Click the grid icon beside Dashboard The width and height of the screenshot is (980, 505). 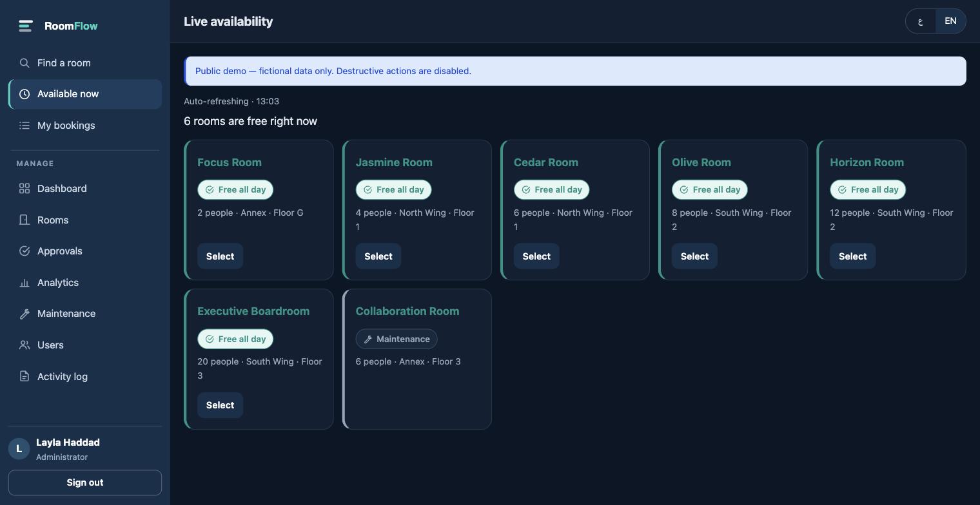(x=24, y=189)
